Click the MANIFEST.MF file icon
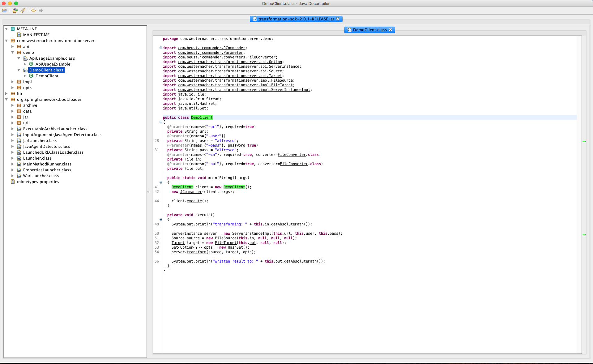The image size is (593, 364). pyautogui.click(x=19, y=35)
